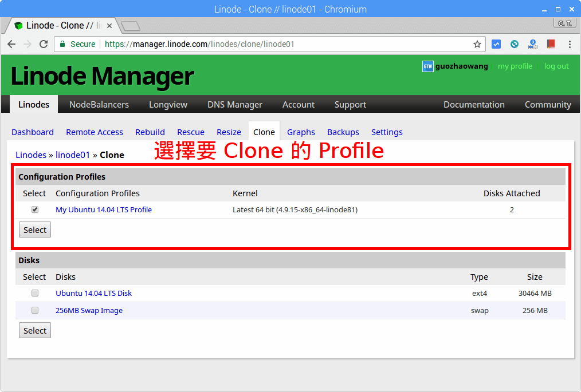This screenshot has width=581, height=392.
Task: Open the red dictionary extension
Action: tap(551, 44)
